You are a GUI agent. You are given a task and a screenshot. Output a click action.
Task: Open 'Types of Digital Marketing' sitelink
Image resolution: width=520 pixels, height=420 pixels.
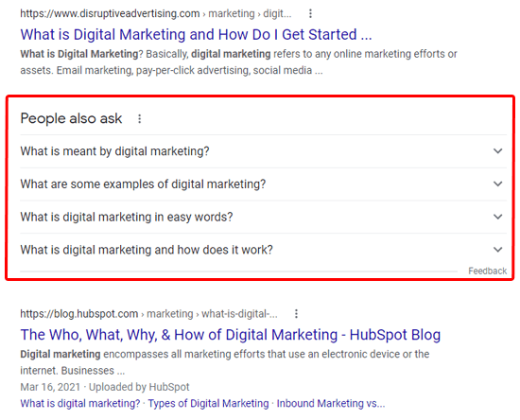click(x=208, y=403)
